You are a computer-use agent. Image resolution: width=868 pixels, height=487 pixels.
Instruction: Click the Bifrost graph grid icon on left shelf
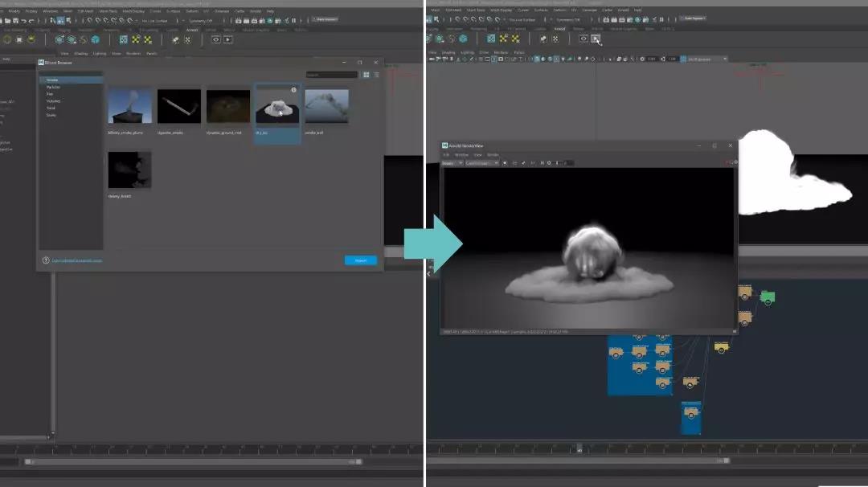(x=124, y=39)
